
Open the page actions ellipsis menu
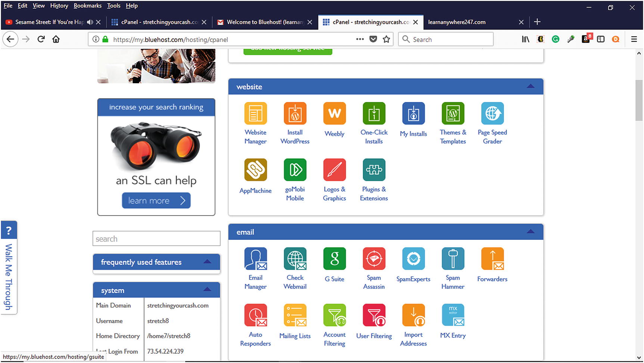point(360,39)
